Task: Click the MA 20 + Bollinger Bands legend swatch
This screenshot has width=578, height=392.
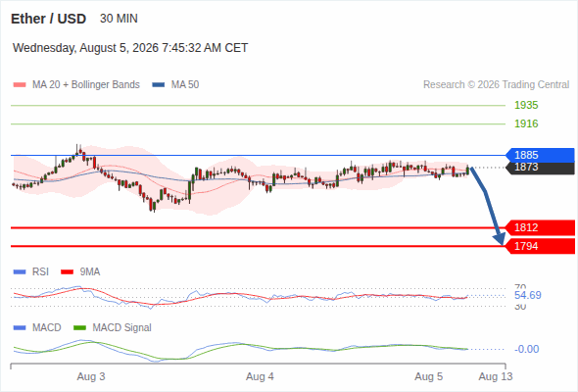Action: point(20,85)
